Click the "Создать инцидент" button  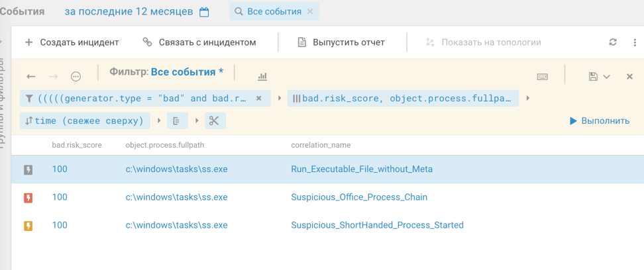point(72,42)
